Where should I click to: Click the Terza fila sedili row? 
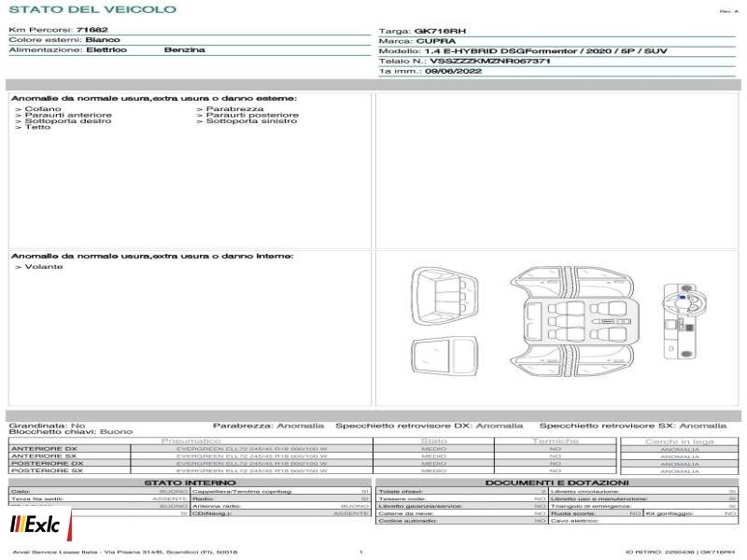(99, 498)
